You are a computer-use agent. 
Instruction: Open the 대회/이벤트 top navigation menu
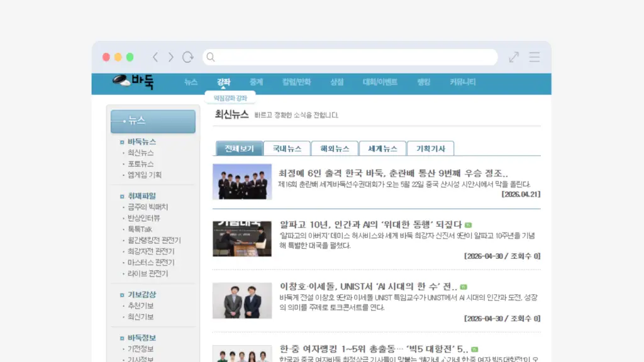pos(380,82)
